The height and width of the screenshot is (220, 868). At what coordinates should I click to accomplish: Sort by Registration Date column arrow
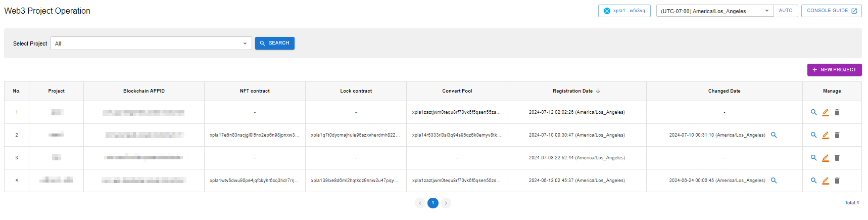pos(598,91)
